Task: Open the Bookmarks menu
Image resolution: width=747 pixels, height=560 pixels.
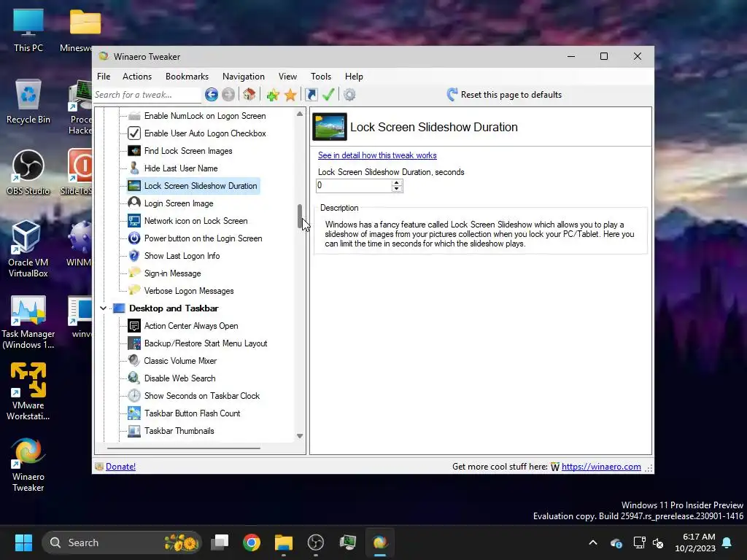Action: pos(187,76)
